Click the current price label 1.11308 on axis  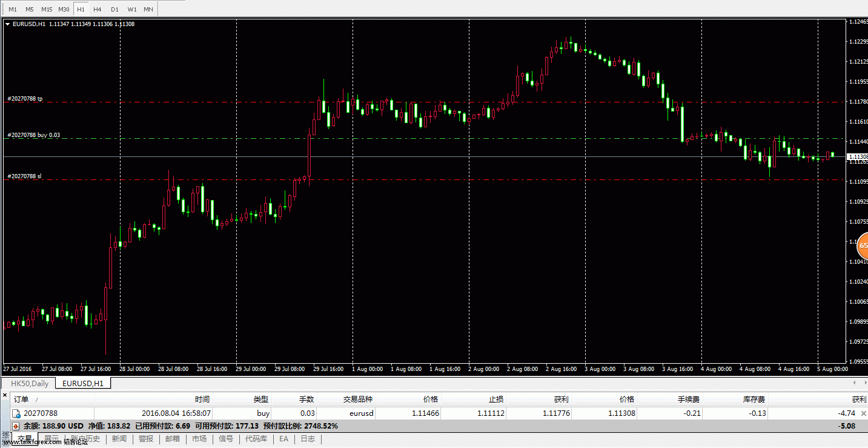(856, 156)
